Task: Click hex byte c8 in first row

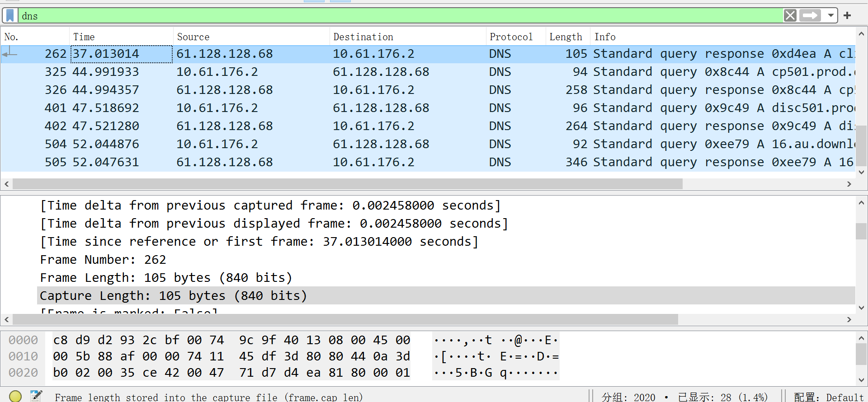Action: [60, 340]
